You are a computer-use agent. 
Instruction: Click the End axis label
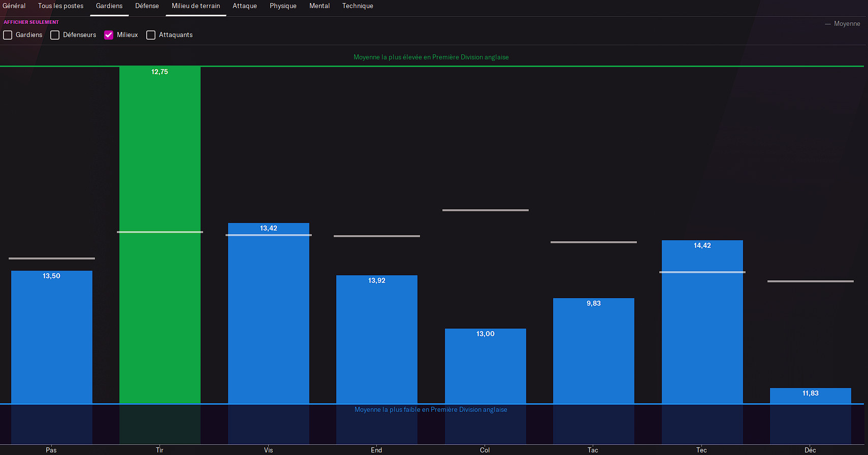tap(376, 450)
